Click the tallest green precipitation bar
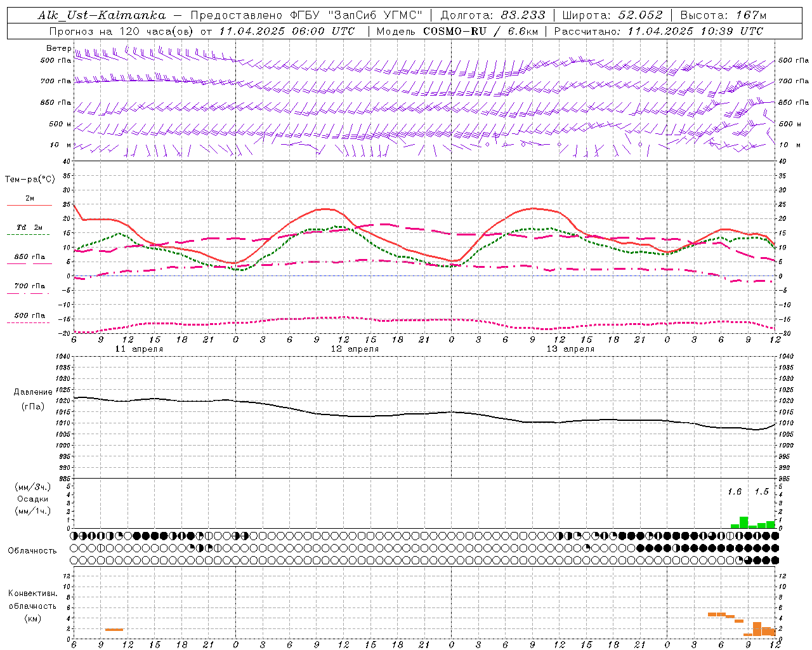 pos(743,522)
